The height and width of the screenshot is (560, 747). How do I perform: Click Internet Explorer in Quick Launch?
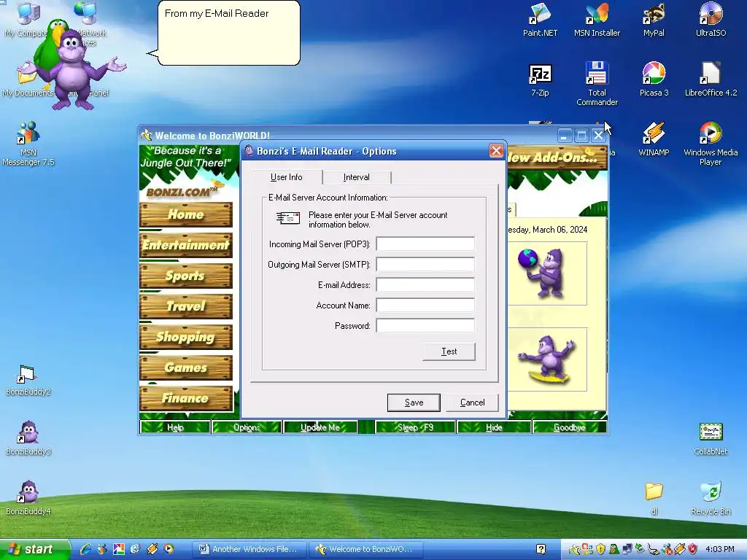[86, 549]
